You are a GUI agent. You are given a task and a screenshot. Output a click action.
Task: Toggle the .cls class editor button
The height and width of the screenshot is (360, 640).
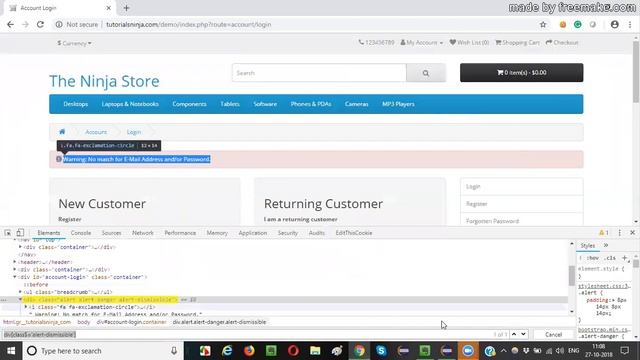coord(610,258)
